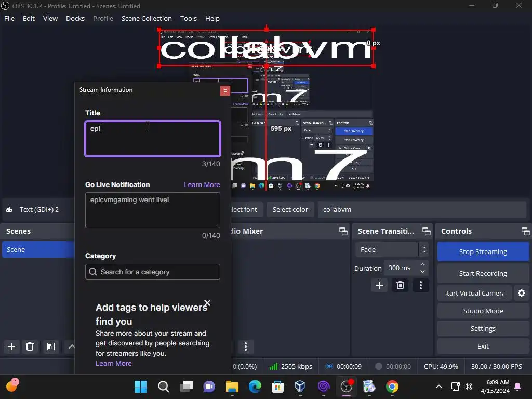Open File Explorer from taskbar
Image resolution: width=532 pixels, height=399 pixels.
pyautogui.click(x=232, y=387)
